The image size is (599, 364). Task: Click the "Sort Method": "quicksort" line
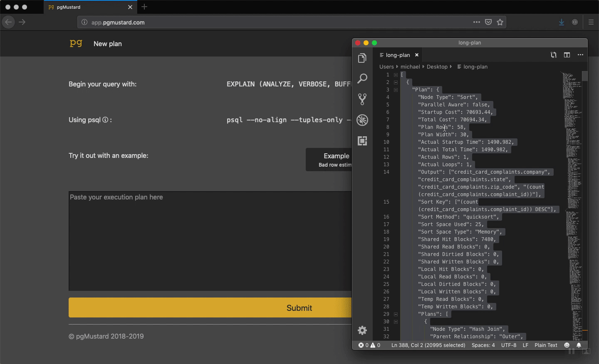pos(459,217)
